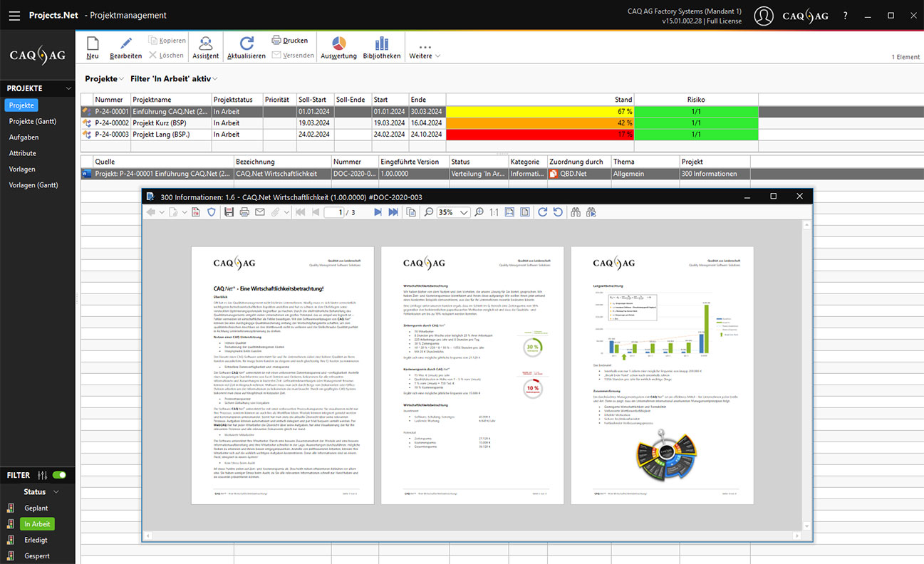Viewport: 924px width, 564px height.
Task: Click the red 17% progress bar
Action: pos(539,134)
